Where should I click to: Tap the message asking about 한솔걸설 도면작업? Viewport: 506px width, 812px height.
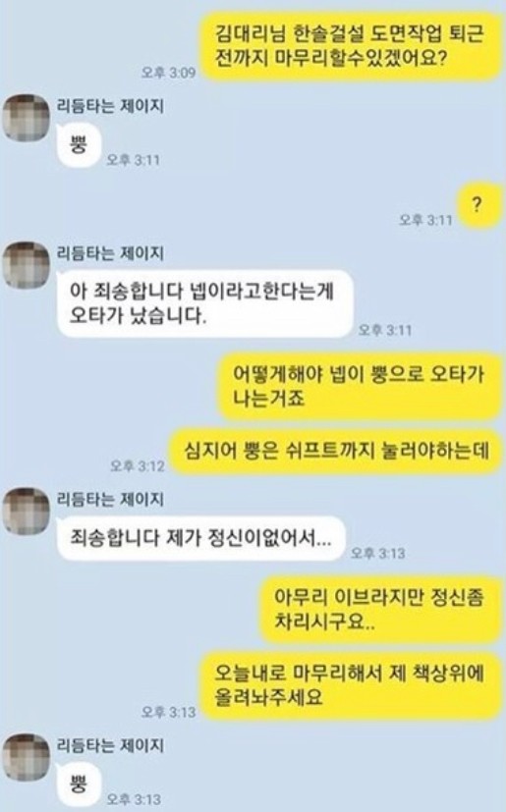[350, 46]
